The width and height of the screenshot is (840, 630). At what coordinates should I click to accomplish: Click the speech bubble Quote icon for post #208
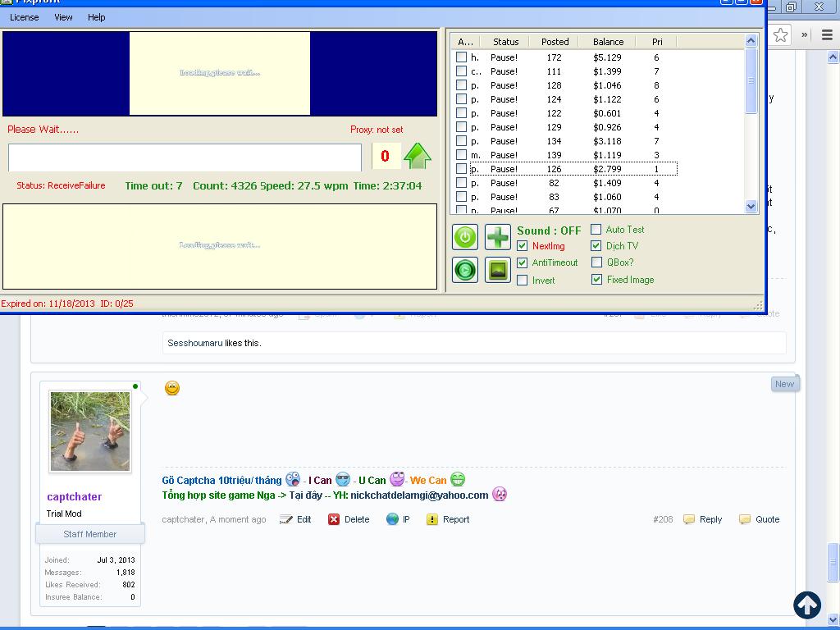745,519
